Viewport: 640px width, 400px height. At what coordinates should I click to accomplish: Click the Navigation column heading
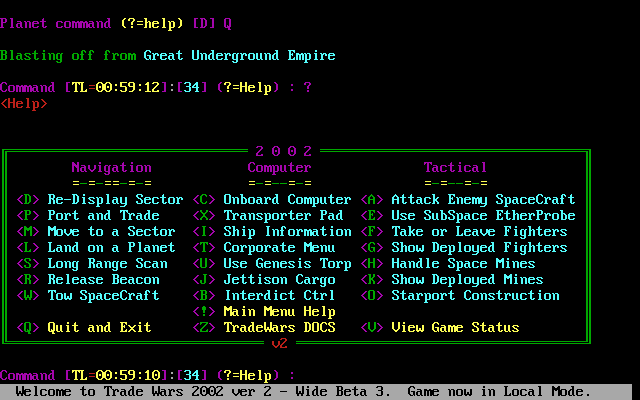pos(111,167)
